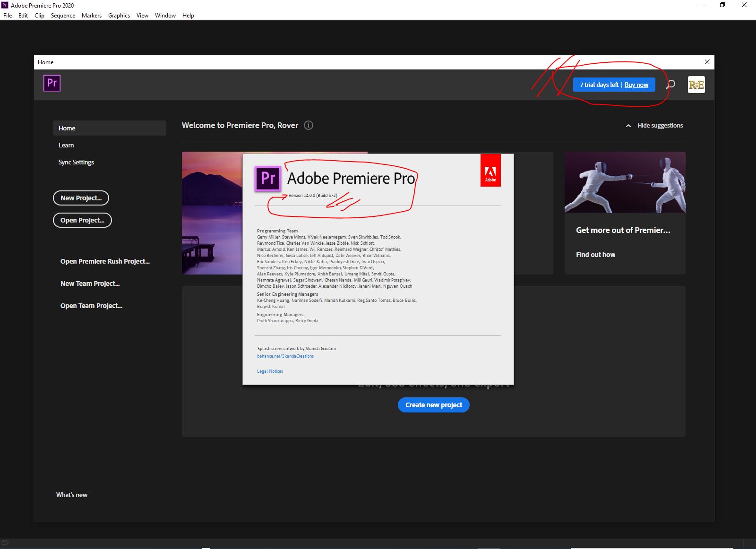Viewport: 756px width, 549px height.
Task: Open the File menu
Action: [x=8, y=16]
